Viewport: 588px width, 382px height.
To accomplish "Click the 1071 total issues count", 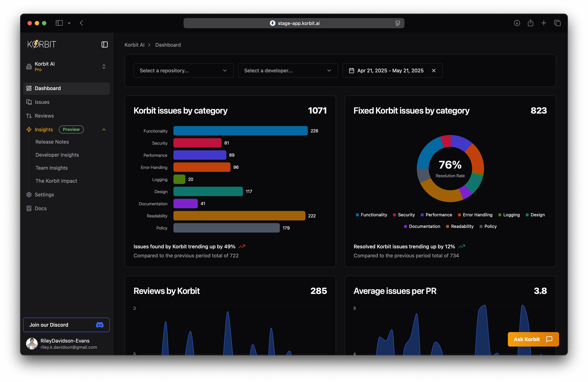I will point(317,111).
